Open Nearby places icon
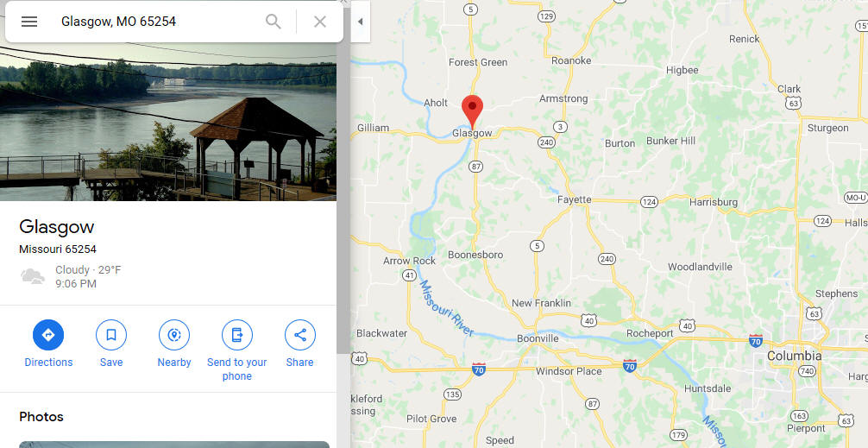 (174, 335)
